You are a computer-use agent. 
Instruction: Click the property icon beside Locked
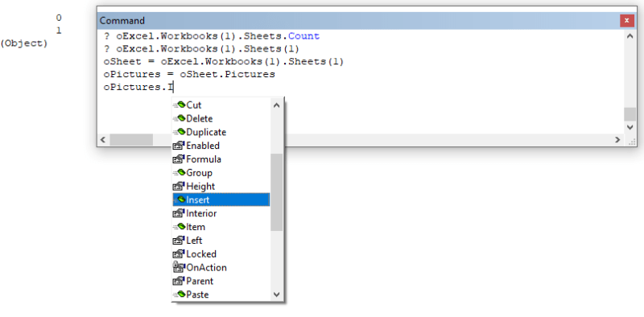[x=179, y=254]
